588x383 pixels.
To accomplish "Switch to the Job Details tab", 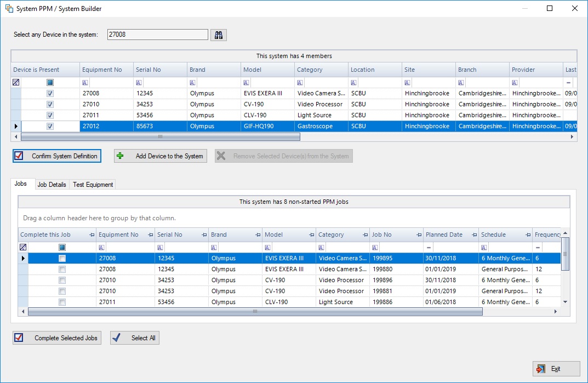I will pyautogui.click(x=52, y=185).
